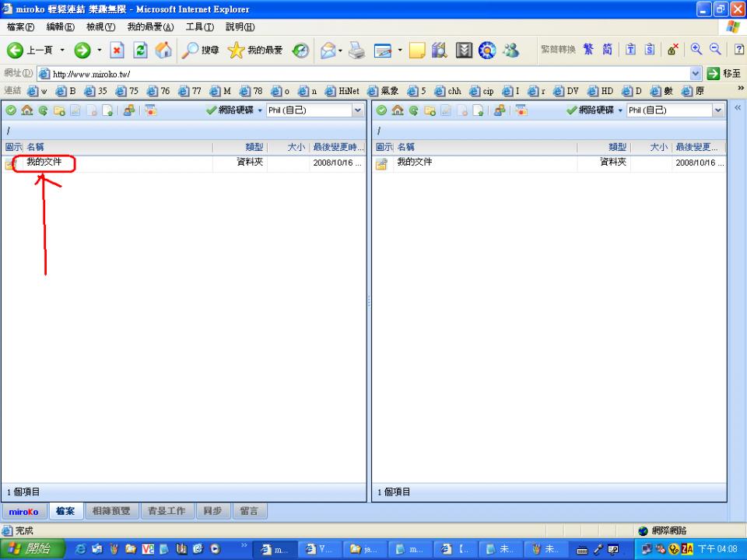
Task: Open the Messenger icon in toolbar
Action: [x=510, y=50]
